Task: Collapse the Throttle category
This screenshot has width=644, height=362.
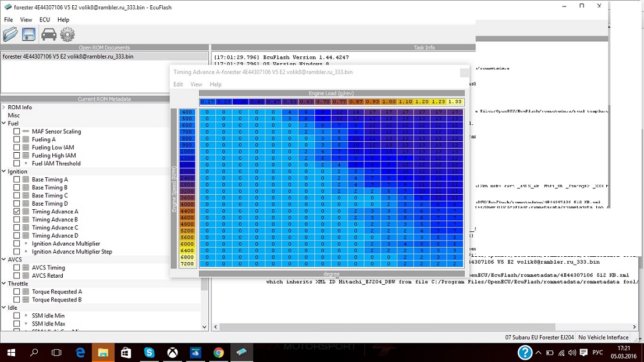Action: (x=3, y=284)
